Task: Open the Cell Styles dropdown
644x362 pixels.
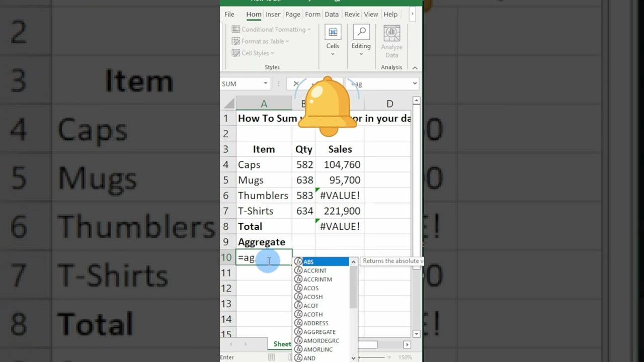Action: coord(253,53)
